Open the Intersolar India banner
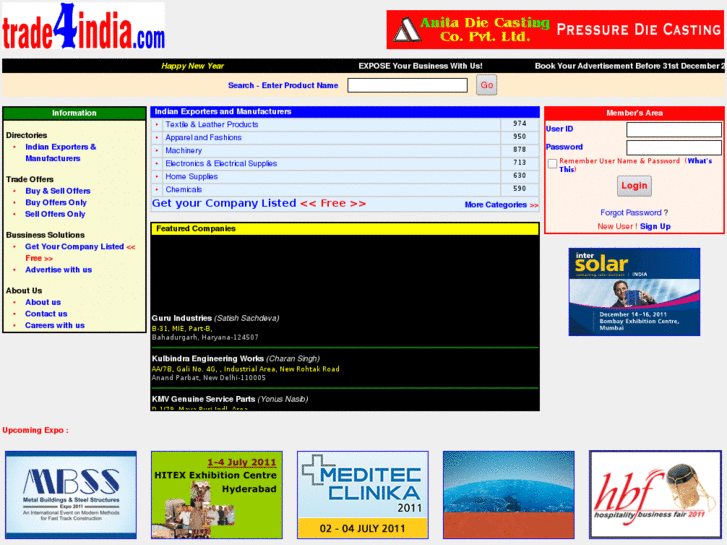 coord(634,292)
